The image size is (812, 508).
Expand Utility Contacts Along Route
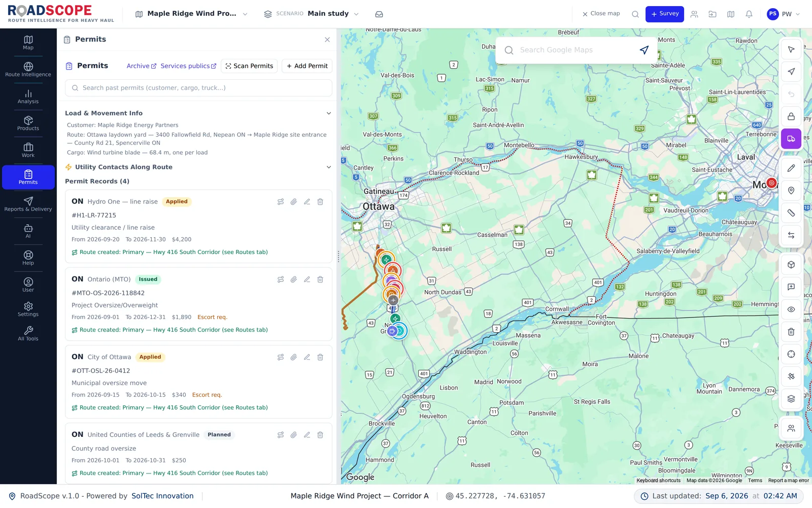click(198, 167)
